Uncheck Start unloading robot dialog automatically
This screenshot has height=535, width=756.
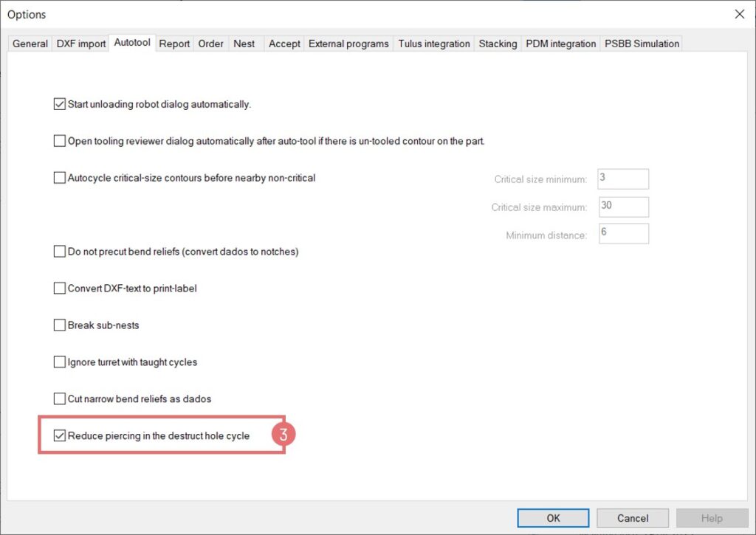(x=60, y=104)
